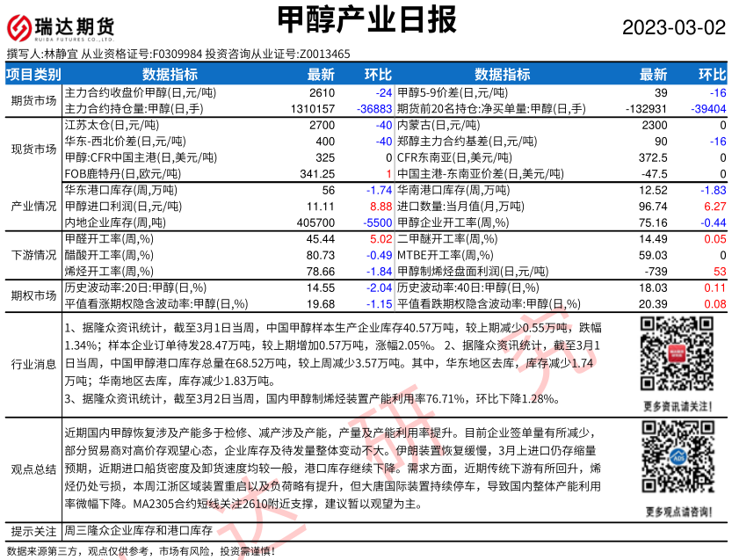This screenshot has height=560, width=732.
Task: Click the 期权市场 category label
Action: pos(33,295)
